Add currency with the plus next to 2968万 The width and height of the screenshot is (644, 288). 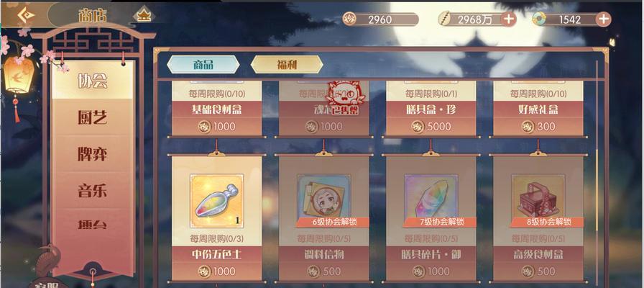(508, 19)
